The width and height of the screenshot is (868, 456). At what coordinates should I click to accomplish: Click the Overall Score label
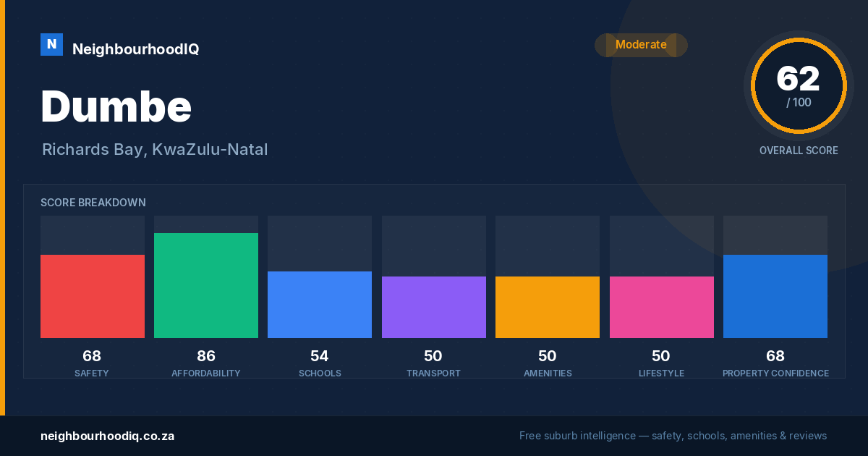coord(799,151)
